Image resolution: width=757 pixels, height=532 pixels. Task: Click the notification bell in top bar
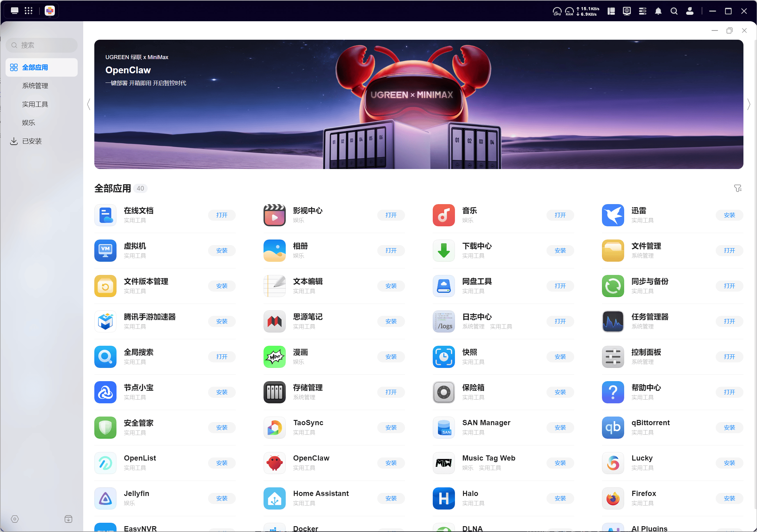click(658, 11)
